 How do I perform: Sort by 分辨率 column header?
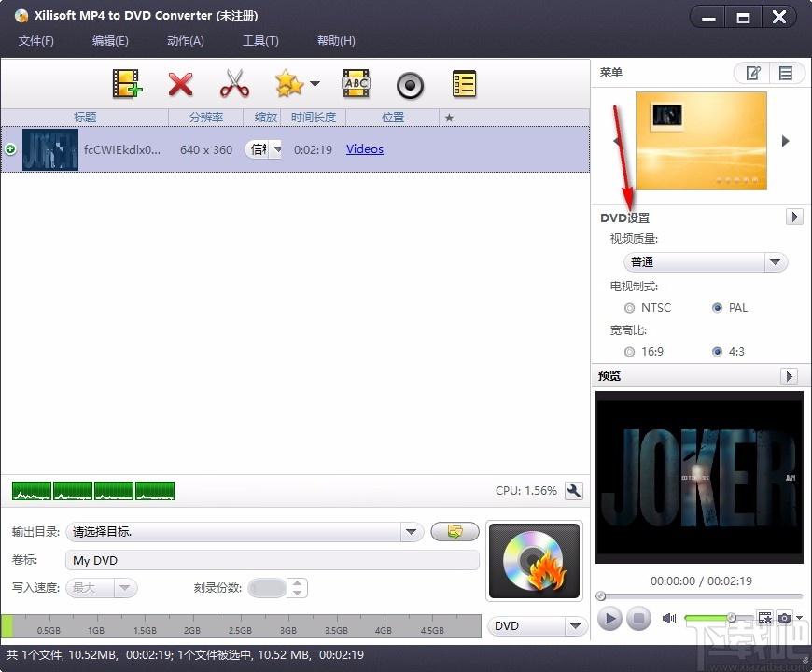coord(206,118)
